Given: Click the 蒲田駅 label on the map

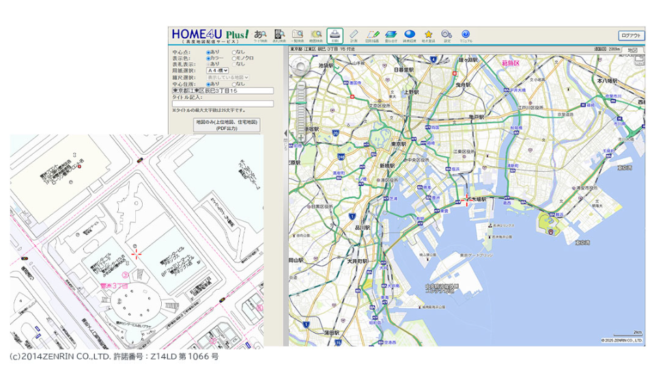Looking at the screenshot, I should pos(332,333).
